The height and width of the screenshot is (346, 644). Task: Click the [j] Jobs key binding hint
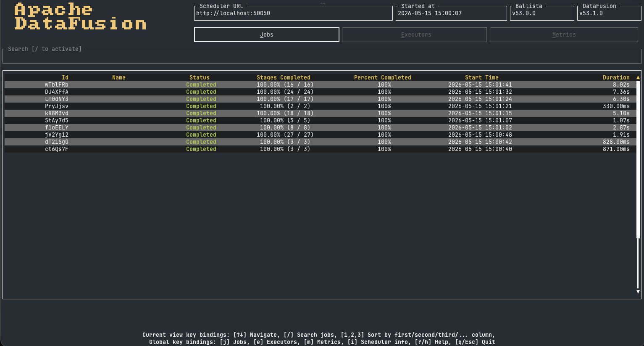pyautogui.click(x=233, y=342)
